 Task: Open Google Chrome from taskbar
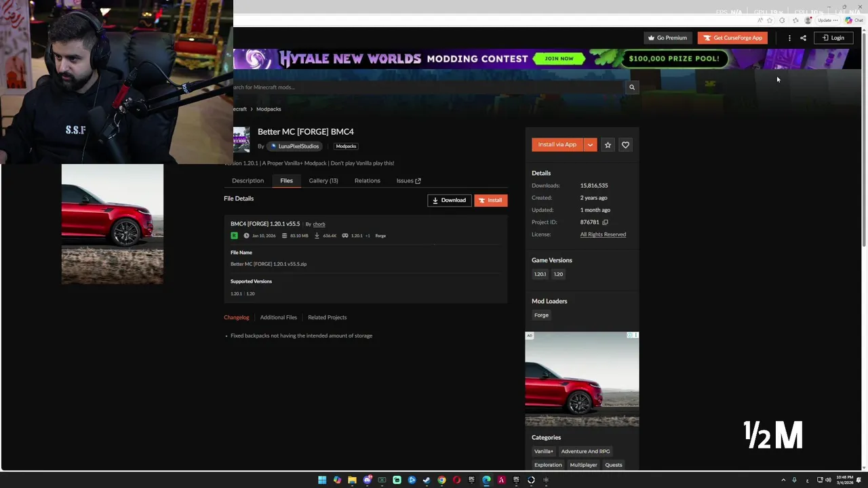[441, 480]
